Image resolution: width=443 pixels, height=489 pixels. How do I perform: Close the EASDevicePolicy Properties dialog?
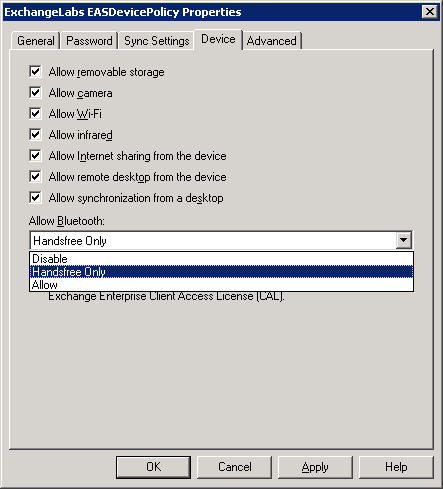pyautogui.click(x=430, y=12)
